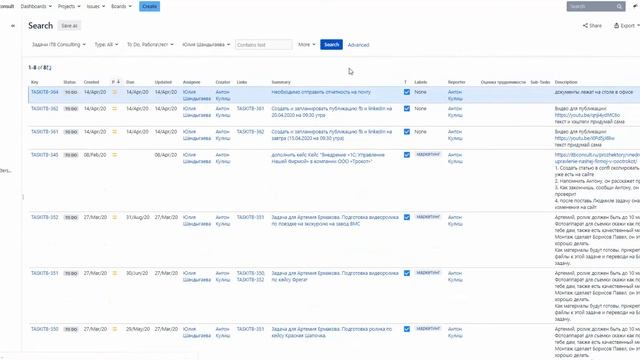640x360 pixels.
Task: Open the Dashboards menu
Action: 36,7
